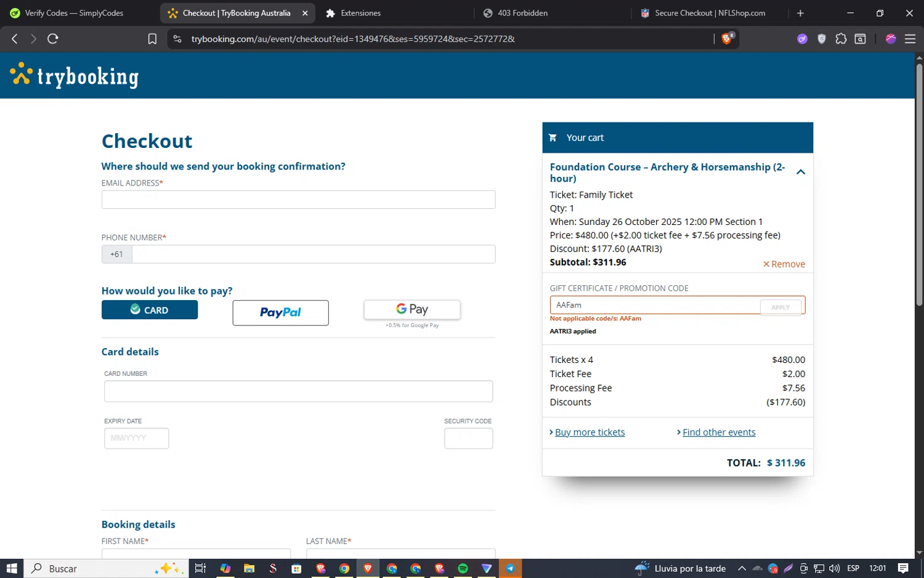Screen dimensions: 924x578
Task: Click the taskbar clock showing 12:01
Action: point(877,568)
